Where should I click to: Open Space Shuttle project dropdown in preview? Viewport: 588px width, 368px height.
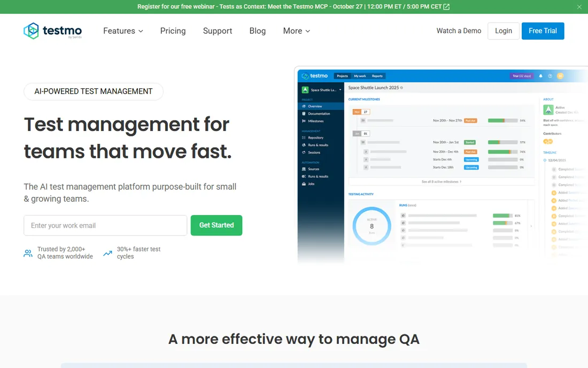(322, 90)
